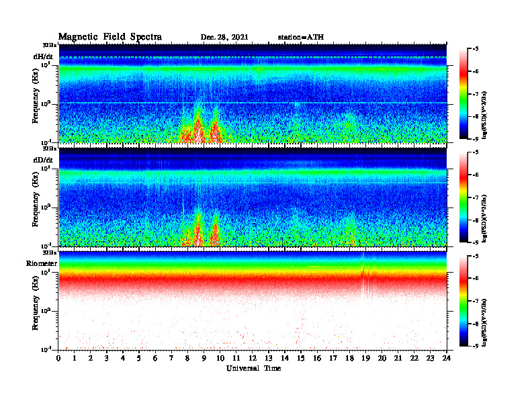
Task: Click the dH/dt spectrogram plot area
Action: tap(253, 93)
